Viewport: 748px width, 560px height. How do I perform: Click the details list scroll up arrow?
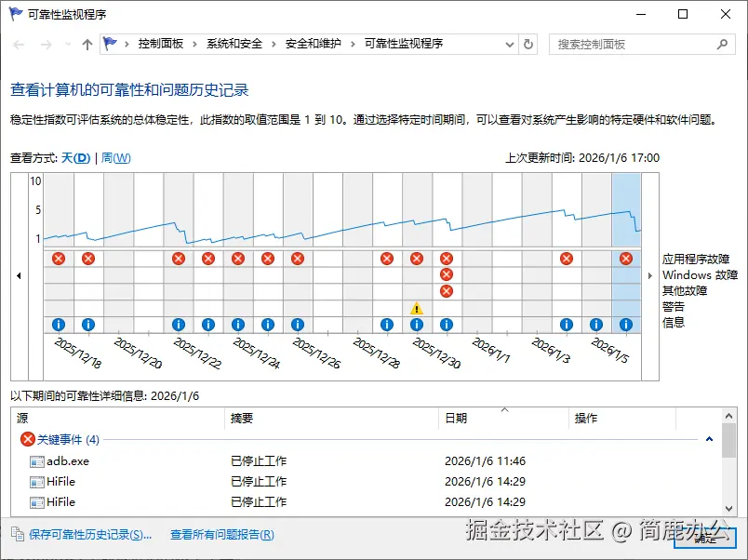tap(728, 416)
